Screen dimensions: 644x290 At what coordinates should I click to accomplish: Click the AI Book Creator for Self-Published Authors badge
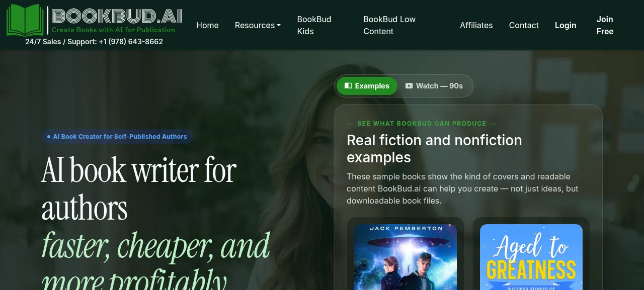pyautogui.click(x=117, y=137)
